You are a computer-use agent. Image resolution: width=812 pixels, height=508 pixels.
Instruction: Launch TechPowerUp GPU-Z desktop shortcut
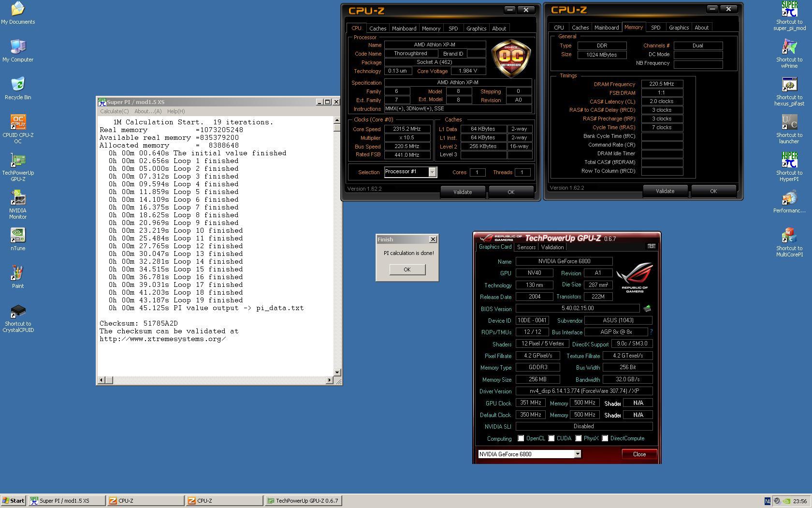(x=18, y=167)
